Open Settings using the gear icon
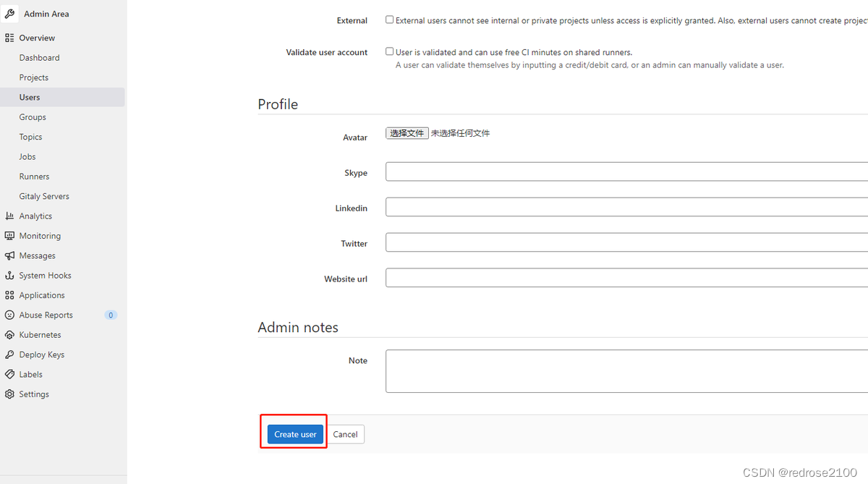 10,394
